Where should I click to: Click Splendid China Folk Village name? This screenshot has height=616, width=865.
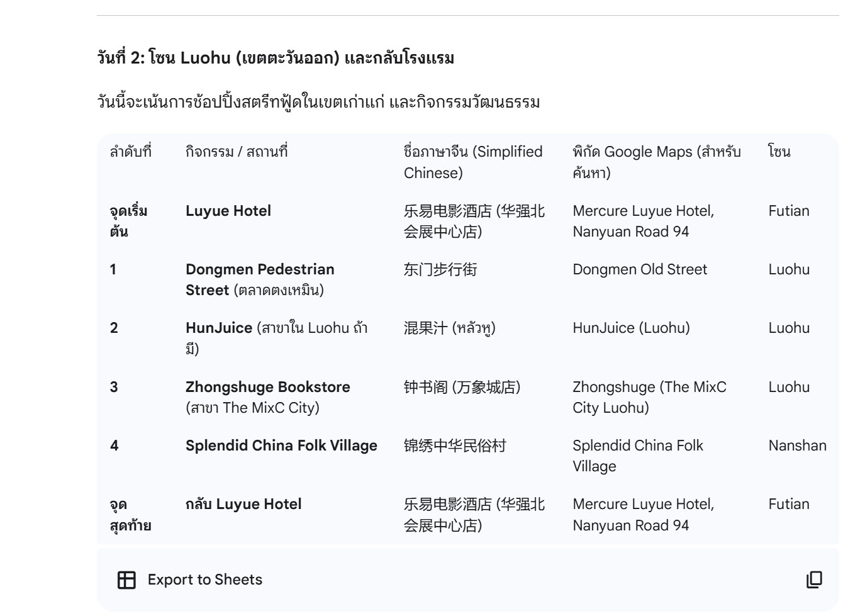coord(281,445)
